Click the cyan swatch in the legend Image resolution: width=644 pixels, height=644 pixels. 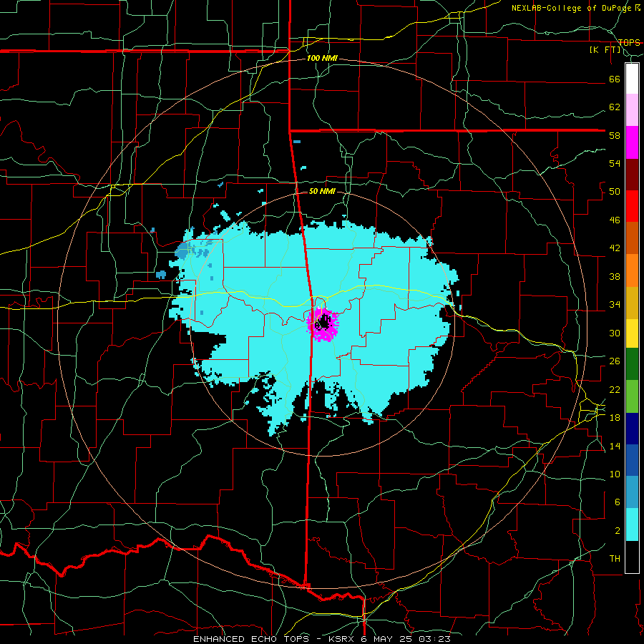click(x=632, y=525)
